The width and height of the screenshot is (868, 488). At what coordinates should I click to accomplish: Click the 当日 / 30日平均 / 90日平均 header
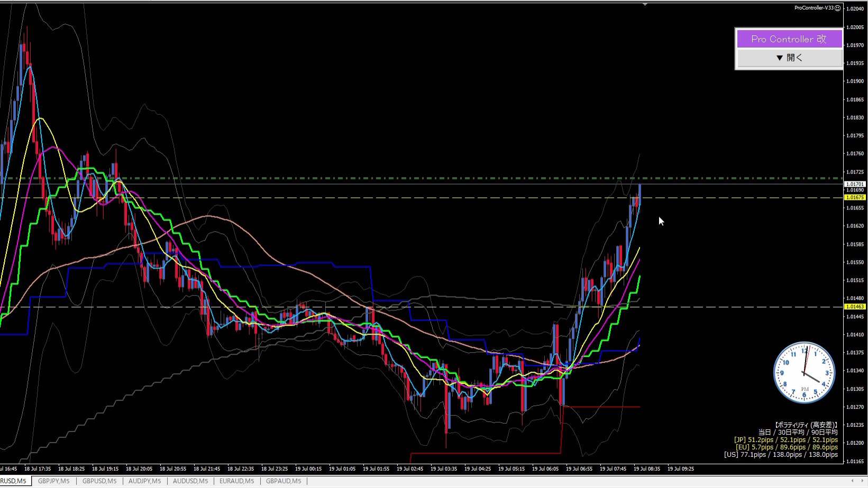pyautogui.click(x=798, y=432)
